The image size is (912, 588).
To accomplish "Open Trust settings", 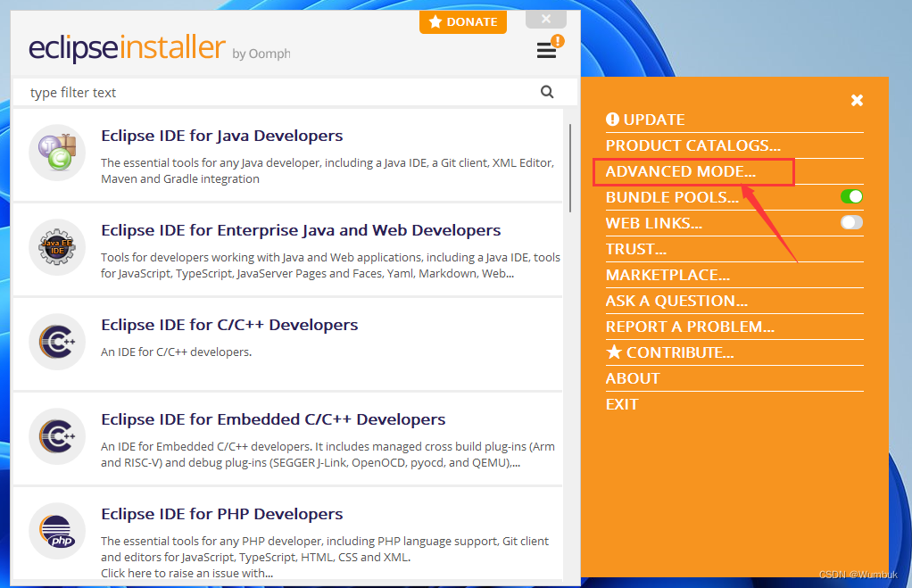I will 635,249.
